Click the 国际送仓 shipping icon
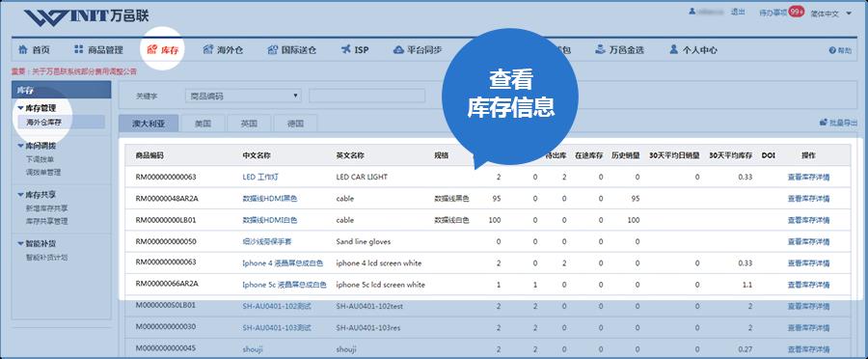868x359 pixels. pyautogui.click(x=272, y=50)
